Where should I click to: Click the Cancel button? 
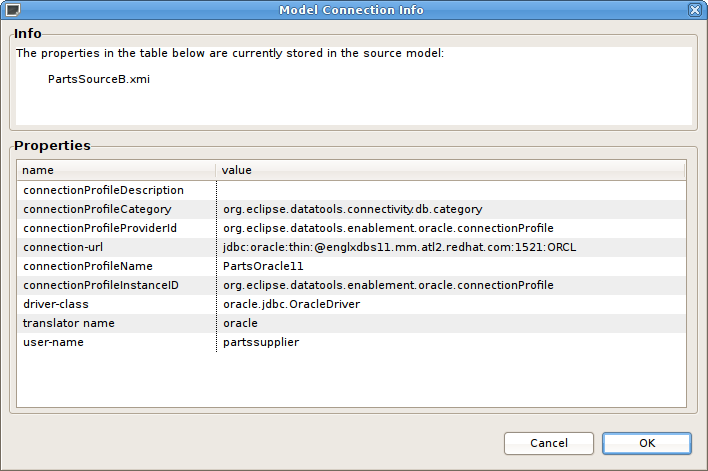pos(549,443)
